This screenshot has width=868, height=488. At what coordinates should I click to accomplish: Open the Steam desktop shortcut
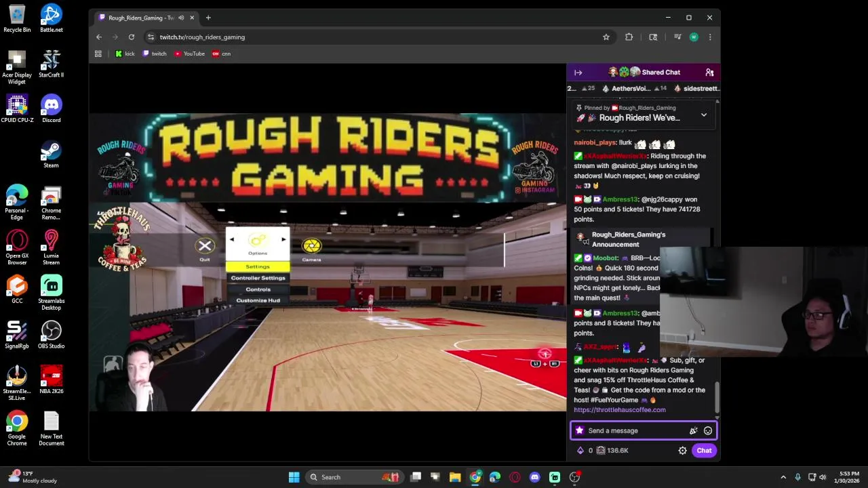click(51, 154)
